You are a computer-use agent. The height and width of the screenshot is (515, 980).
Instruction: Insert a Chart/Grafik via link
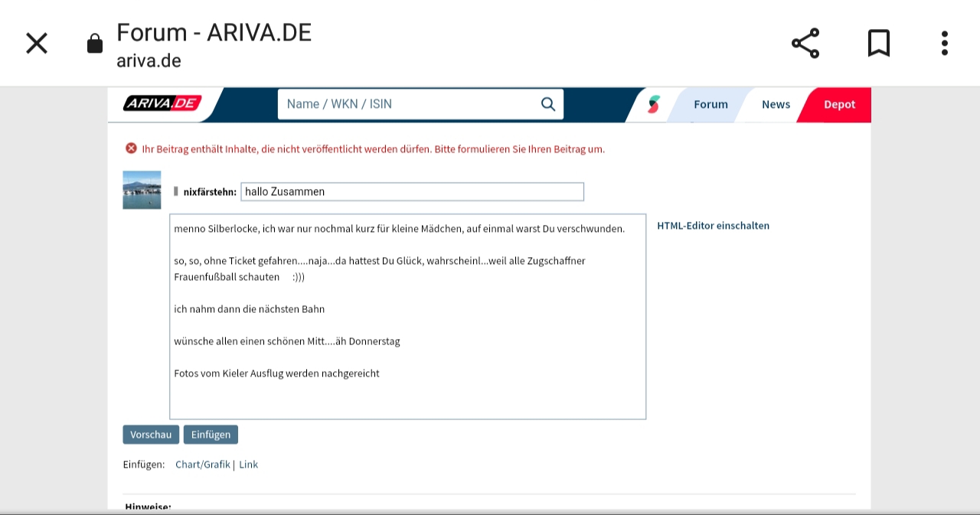coord(203,464)
